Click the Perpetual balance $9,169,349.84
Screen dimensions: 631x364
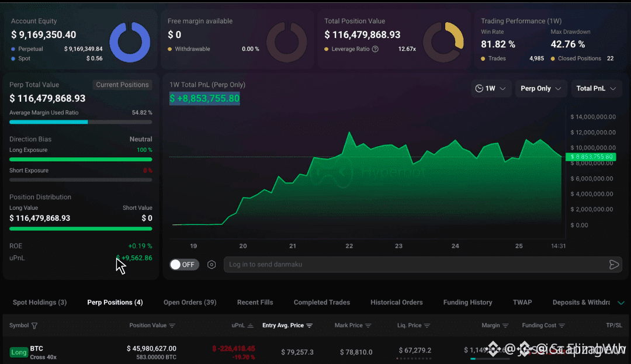[x=84, y=49]
